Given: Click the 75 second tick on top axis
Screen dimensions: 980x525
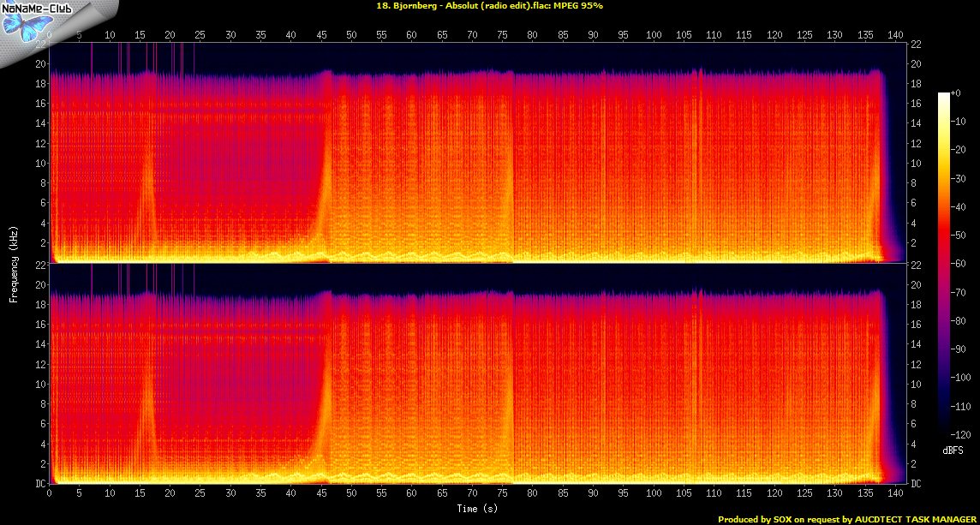Looking at the screenshot, I should point(502,35).
